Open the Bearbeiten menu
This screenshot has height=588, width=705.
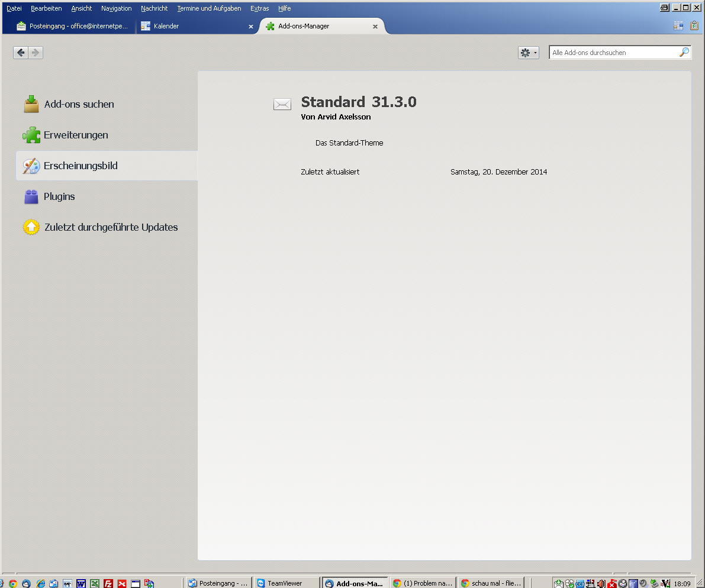click(x=46, y=8)
